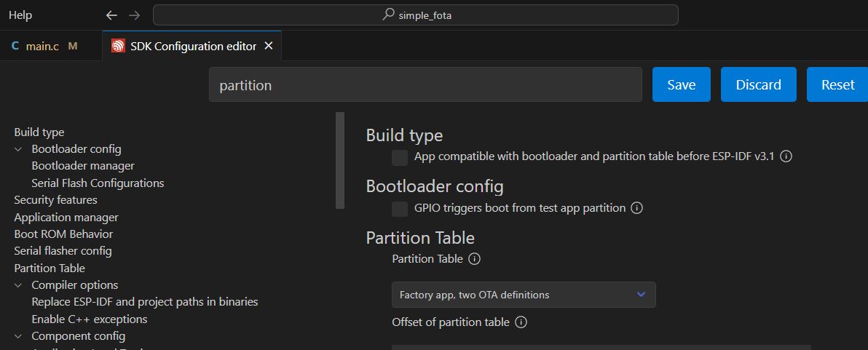Open the Help menu
This screenshot has height=350, width=868.
coord(20,15)
